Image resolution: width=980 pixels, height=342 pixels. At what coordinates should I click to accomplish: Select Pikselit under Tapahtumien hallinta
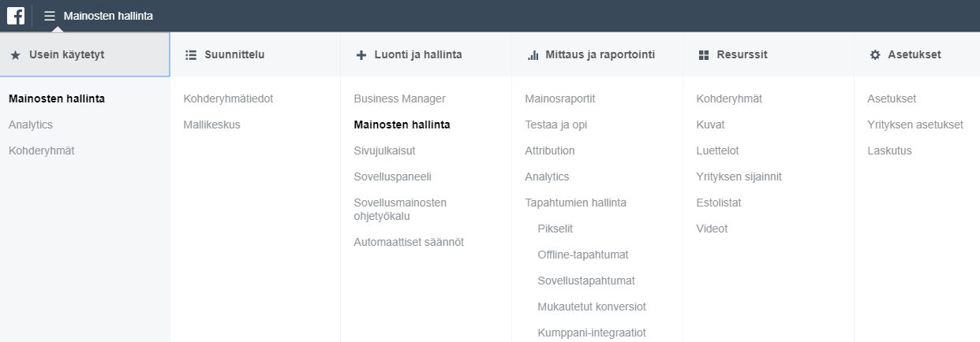pos(555,229)
